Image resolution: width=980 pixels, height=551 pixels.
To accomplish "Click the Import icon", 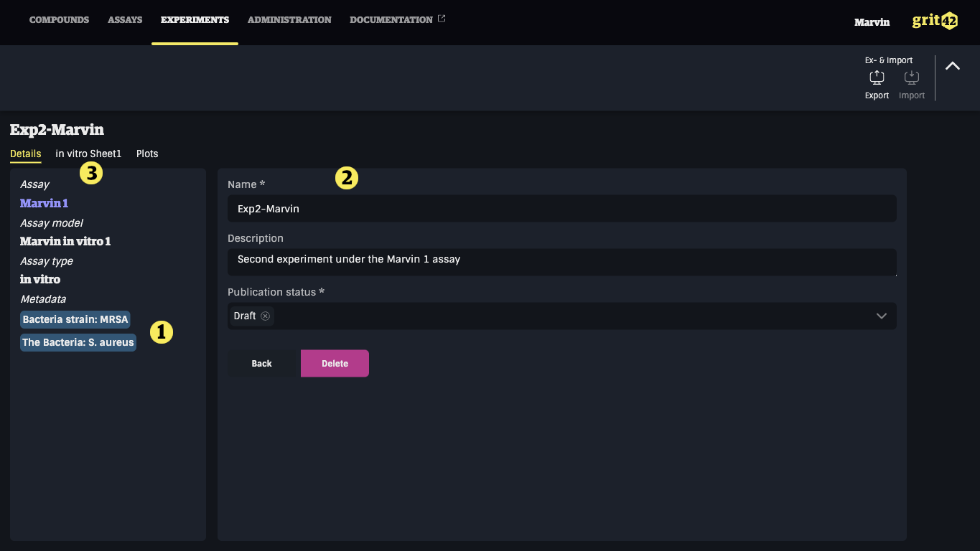I will point(911,77).
